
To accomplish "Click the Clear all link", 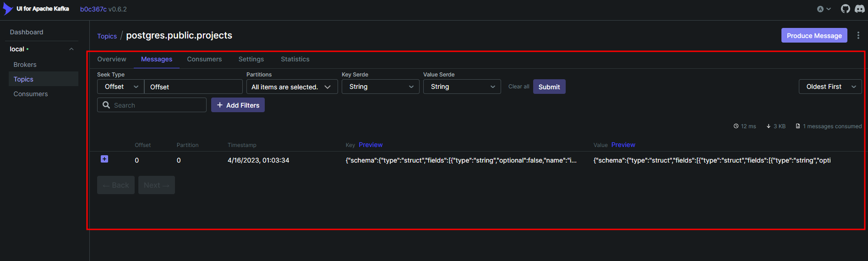I will pyautogui.click(x=519, y=87).
